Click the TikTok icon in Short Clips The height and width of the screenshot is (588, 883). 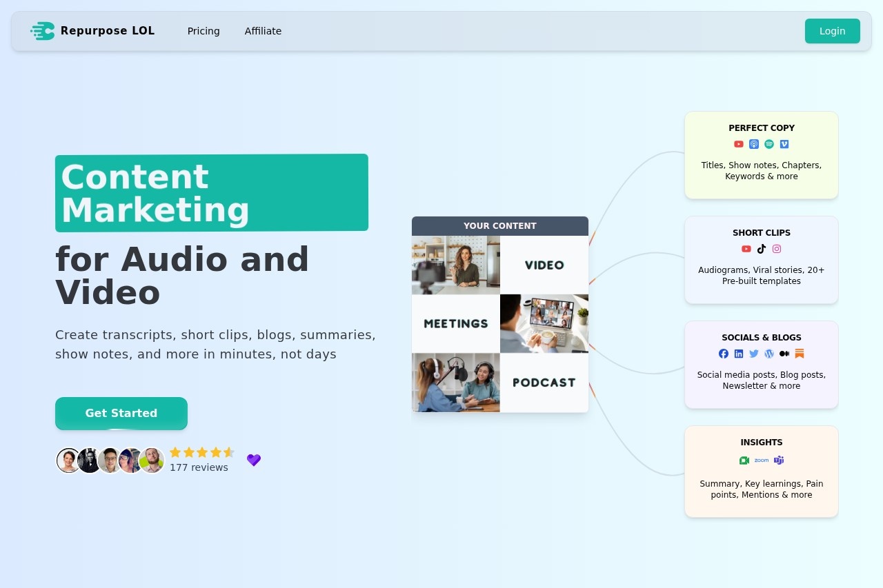762,249
